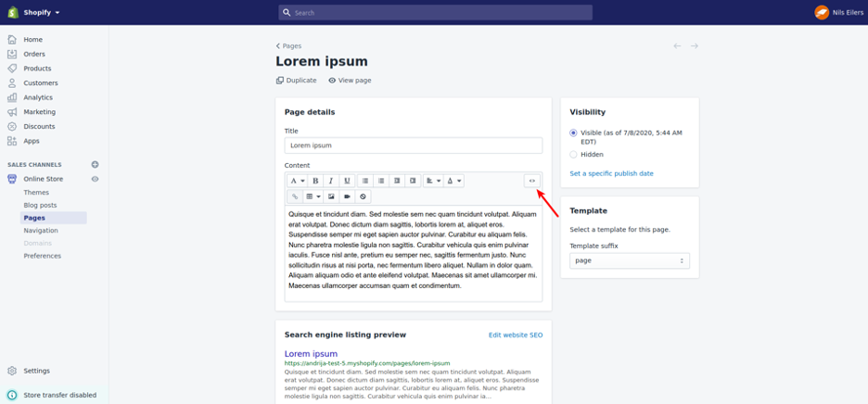Go to Navigation under Online Store
The width and height of the screenshot is (868, 404).
pyautogui.click(x=41, y=231)
